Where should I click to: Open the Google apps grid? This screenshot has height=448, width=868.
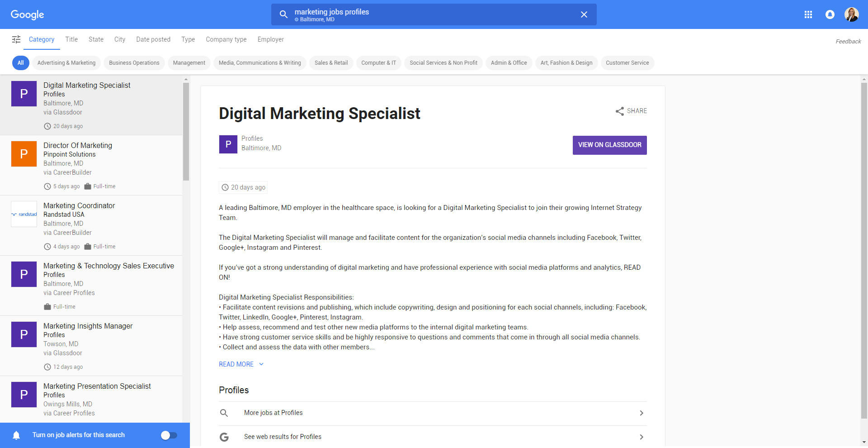[809, 14]
